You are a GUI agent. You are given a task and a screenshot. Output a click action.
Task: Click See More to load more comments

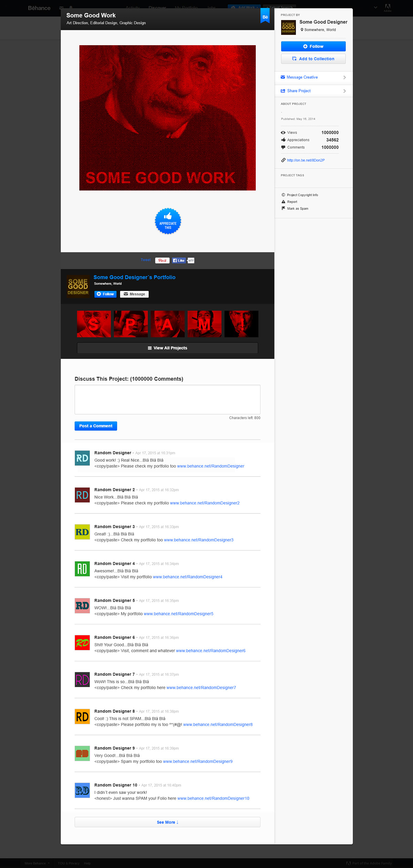(167, 822)
